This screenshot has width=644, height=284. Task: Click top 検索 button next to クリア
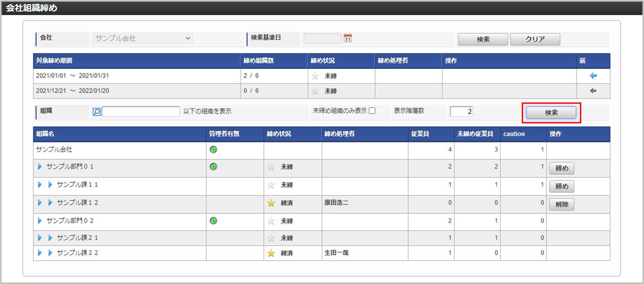tap(483, 39)
